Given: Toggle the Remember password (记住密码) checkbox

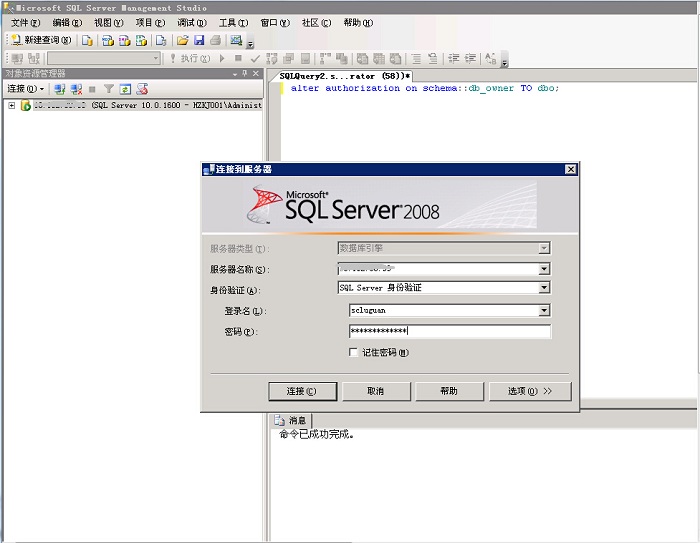Looking at the screenshot, I should pyautogui.click(x=353, y=352).
